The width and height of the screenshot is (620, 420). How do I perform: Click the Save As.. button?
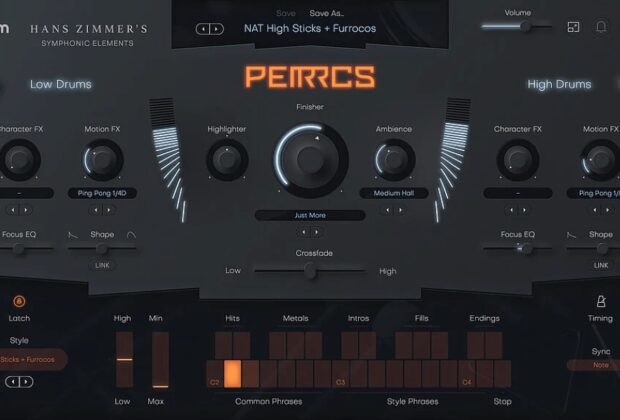coord(327,13)
